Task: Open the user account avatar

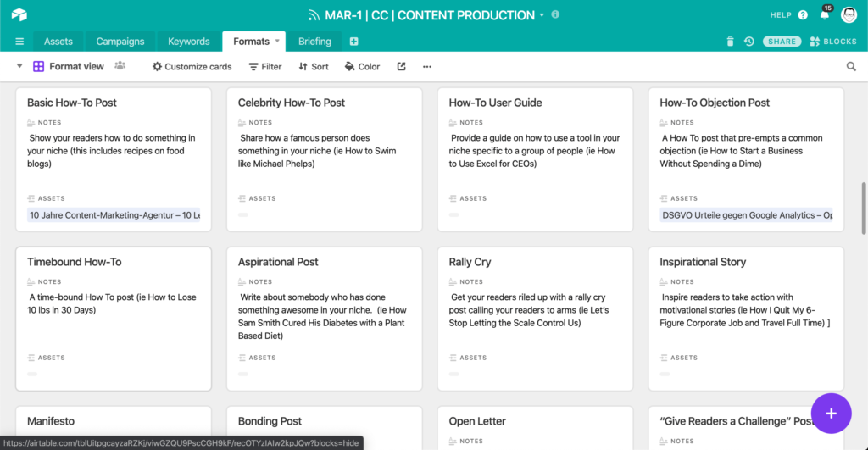Action: pos(849,15)
